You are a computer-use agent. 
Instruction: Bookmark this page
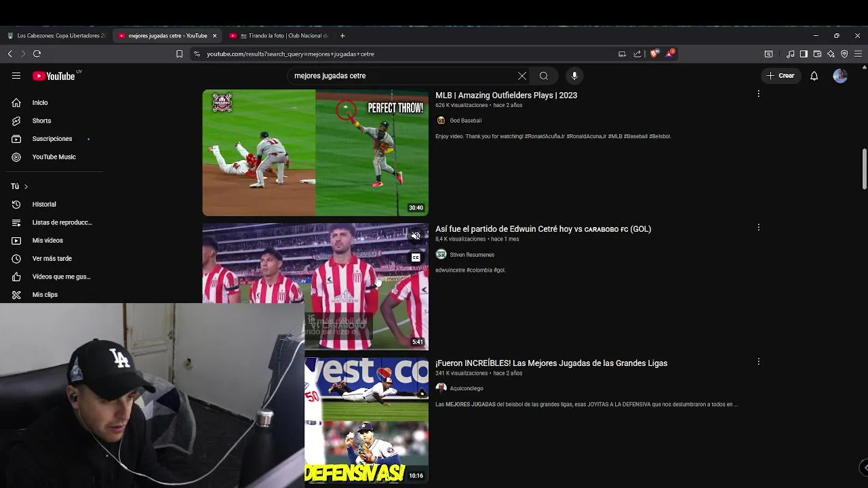pyautogui.click(x=179, y=54)
